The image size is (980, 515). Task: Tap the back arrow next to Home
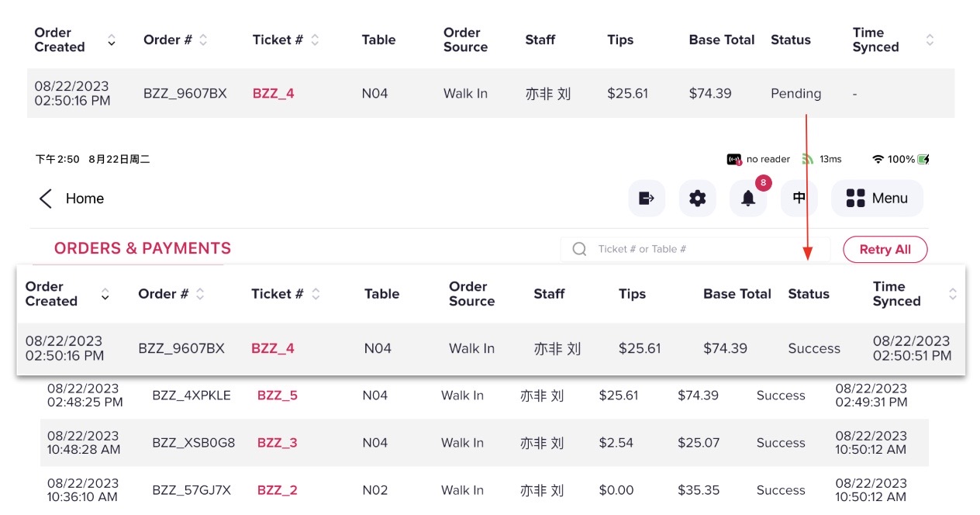click(46, 199)
